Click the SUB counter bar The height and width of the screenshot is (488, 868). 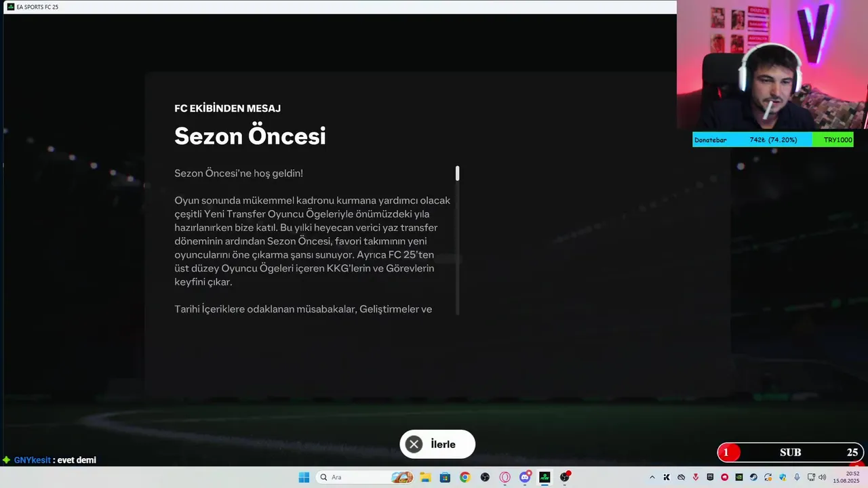pos(791,452)
